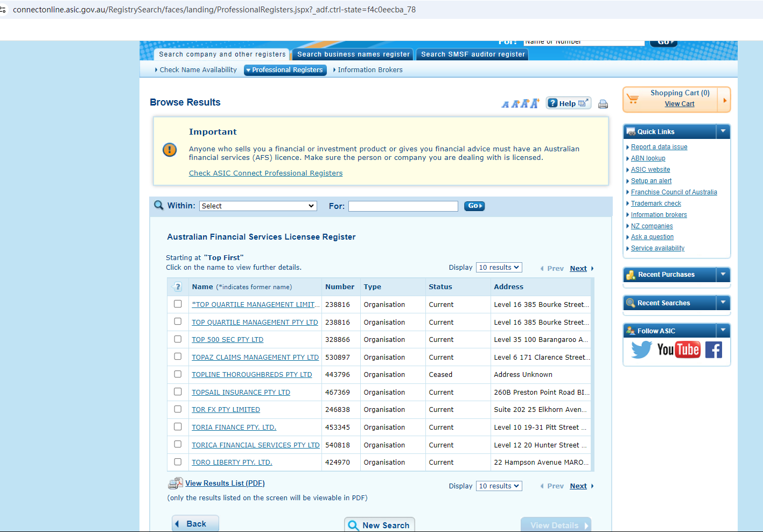Check the TORIA FINANCE PTY. LTD. row
This screenshot has height=532, width=763.
[x=178, y=427]
